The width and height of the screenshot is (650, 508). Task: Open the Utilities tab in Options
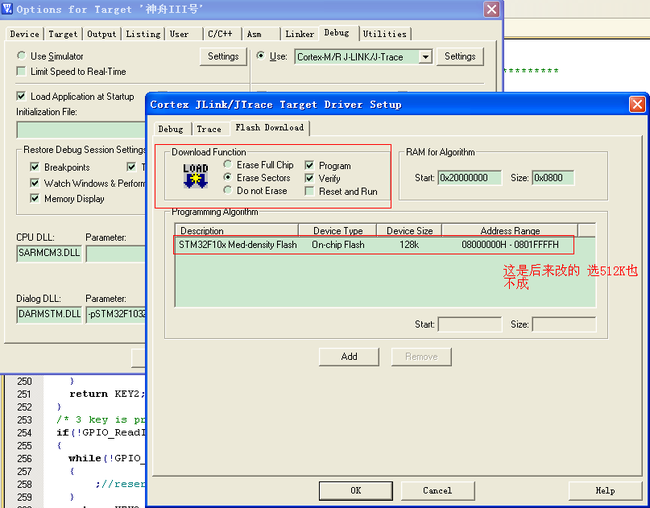pyautogui.click(x=385, y=34)
